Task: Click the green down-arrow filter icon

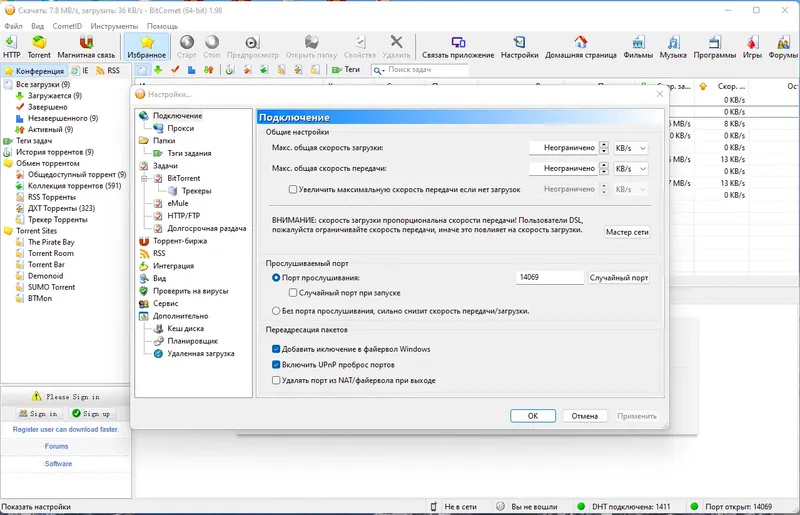Action: [158, 70]
